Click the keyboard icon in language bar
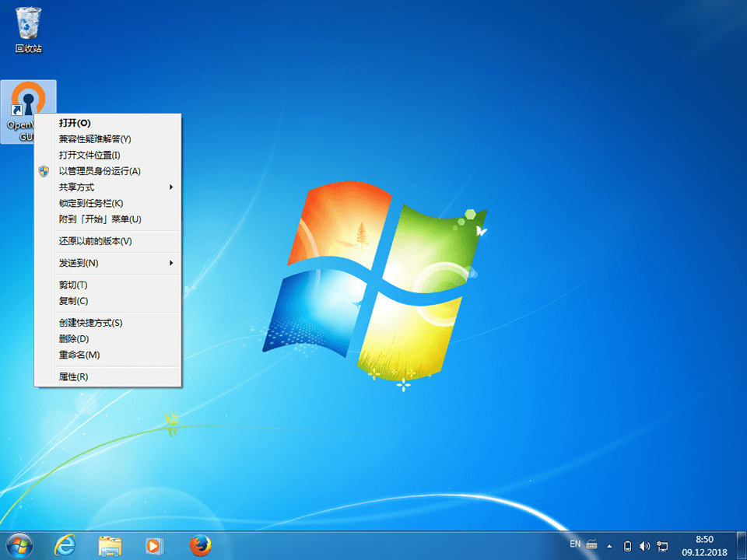This screenshot has width=747, height=560. (x=591, y=544)
